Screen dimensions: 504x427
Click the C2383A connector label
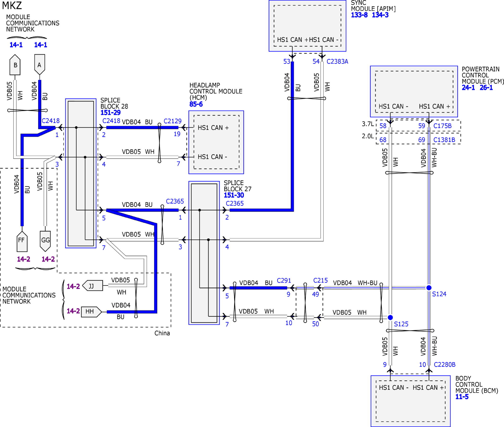click(x=337, y=62)
